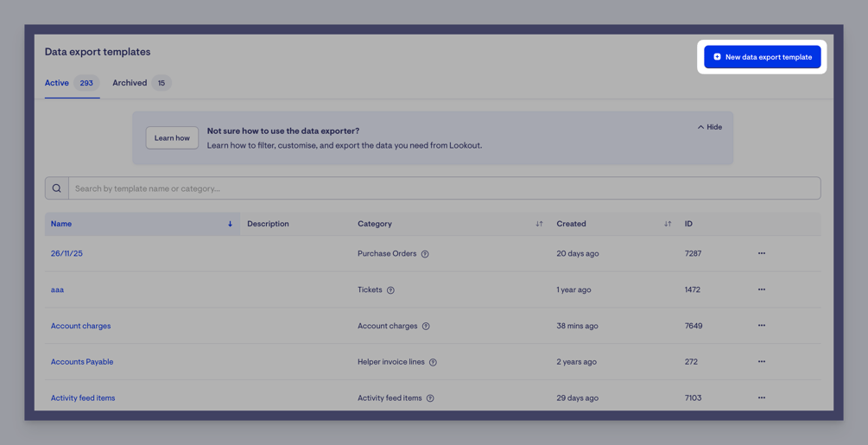Click the Learn how button
Image resolution: width=868 pixels, height=445 pixels.
tap(172, 137)
